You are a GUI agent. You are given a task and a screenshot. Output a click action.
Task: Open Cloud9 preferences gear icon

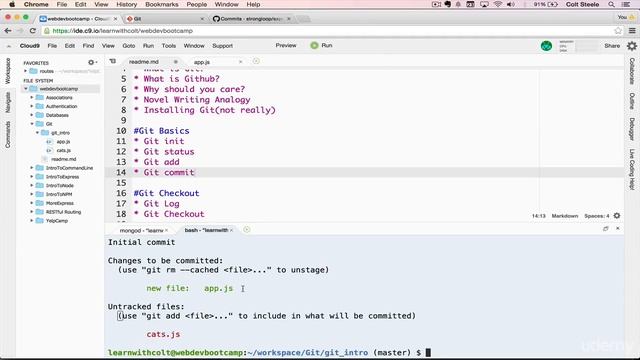click(x=632, y=46)
